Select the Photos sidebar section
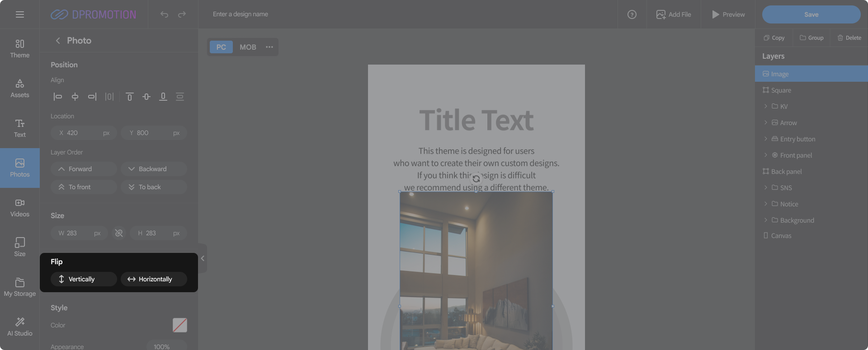 [x=20, y=168]
